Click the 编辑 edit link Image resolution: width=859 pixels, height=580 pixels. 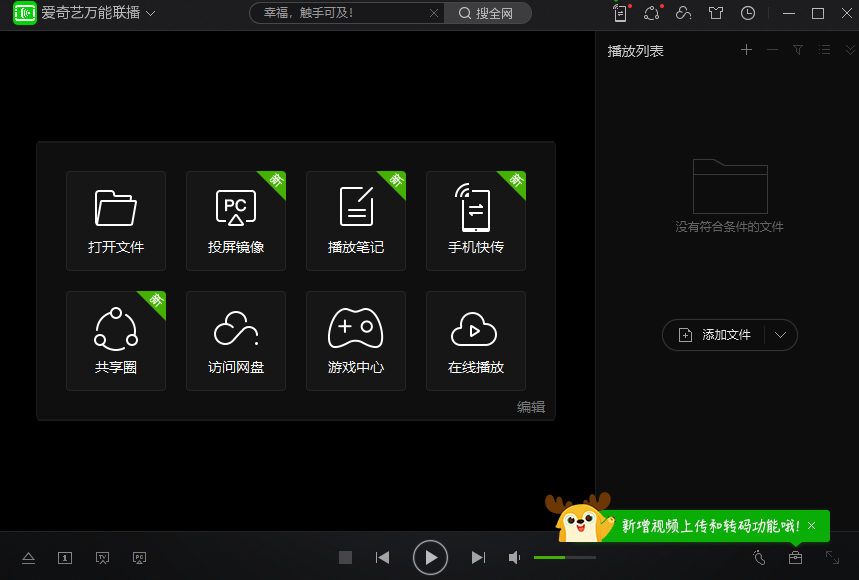[x=531, y=408]
